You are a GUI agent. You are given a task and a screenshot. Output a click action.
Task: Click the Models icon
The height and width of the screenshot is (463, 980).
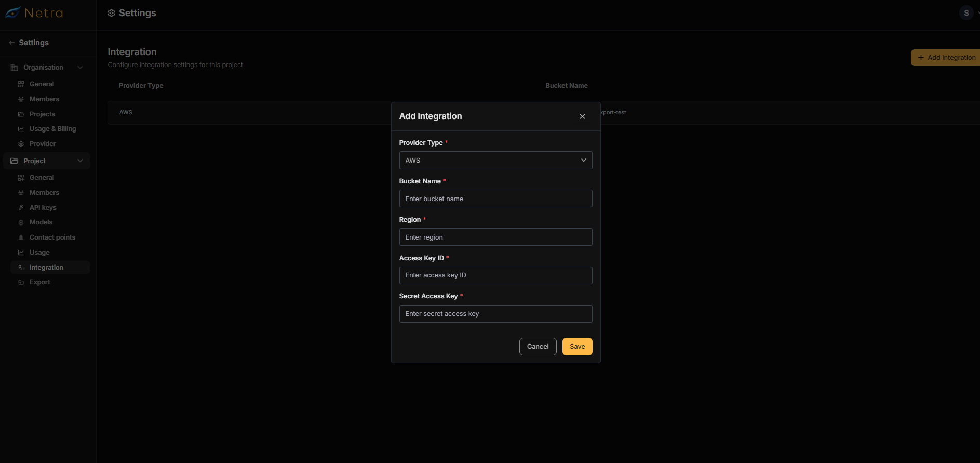[x=21, y=222]
